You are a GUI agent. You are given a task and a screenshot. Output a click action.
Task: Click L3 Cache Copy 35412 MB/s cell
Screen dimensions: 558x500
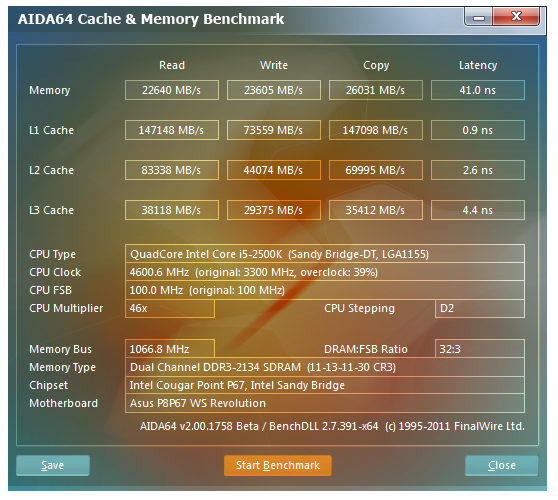[x=376, y=210]
